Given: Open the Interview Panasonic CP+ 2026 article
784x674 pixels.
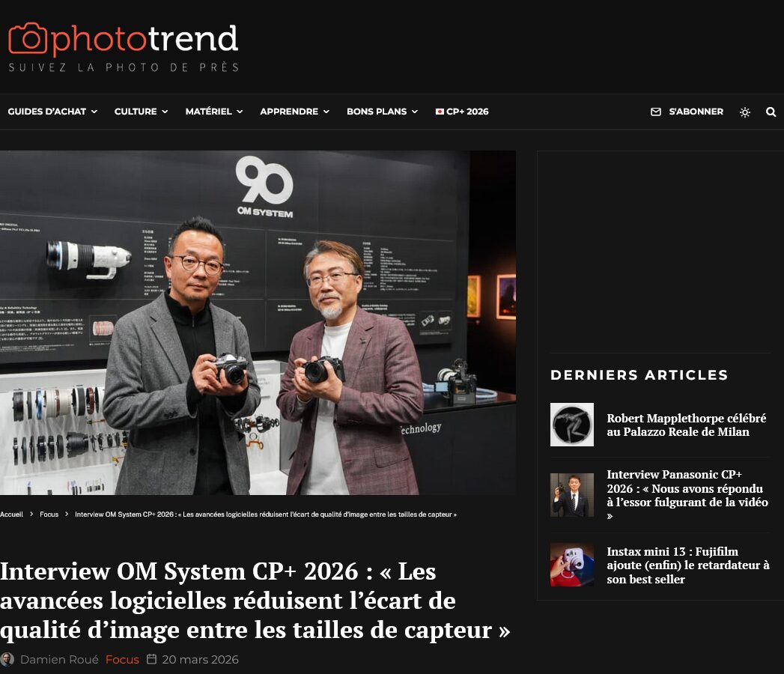Looking at the screenshot, I should pos(687,494).
